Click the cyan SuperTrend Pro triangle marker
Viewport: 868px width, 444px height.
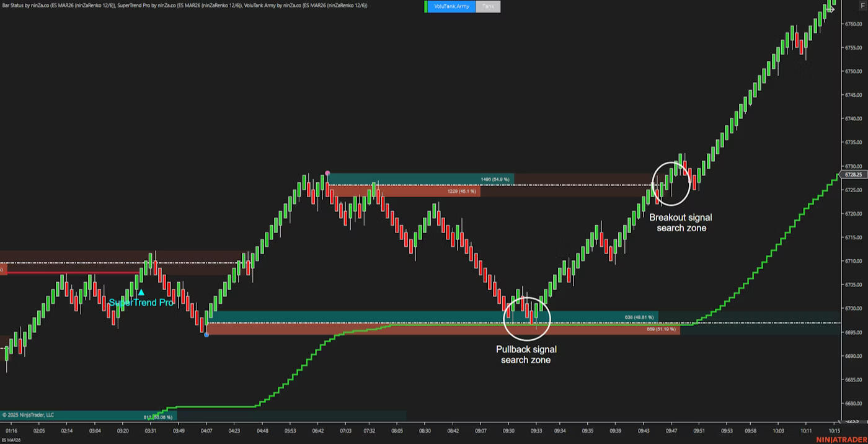(141, 292)
